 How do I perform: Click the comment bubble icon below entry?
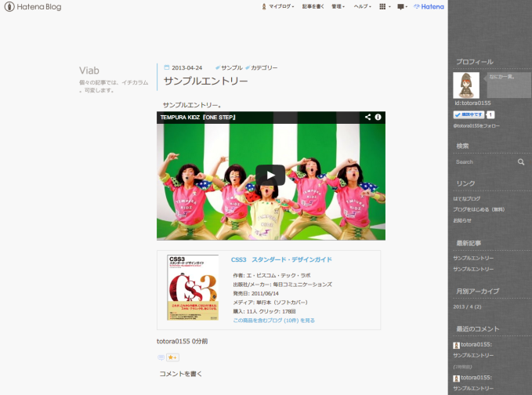pos(161,357)
